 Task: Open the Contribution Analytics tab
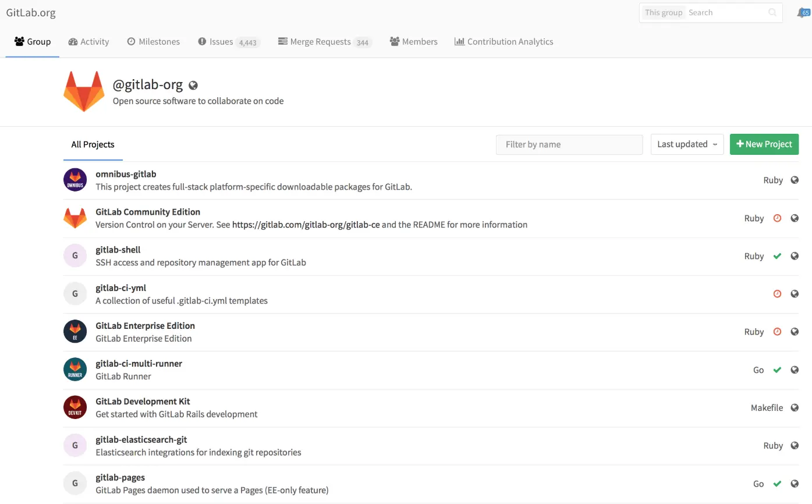coord(503,42)
